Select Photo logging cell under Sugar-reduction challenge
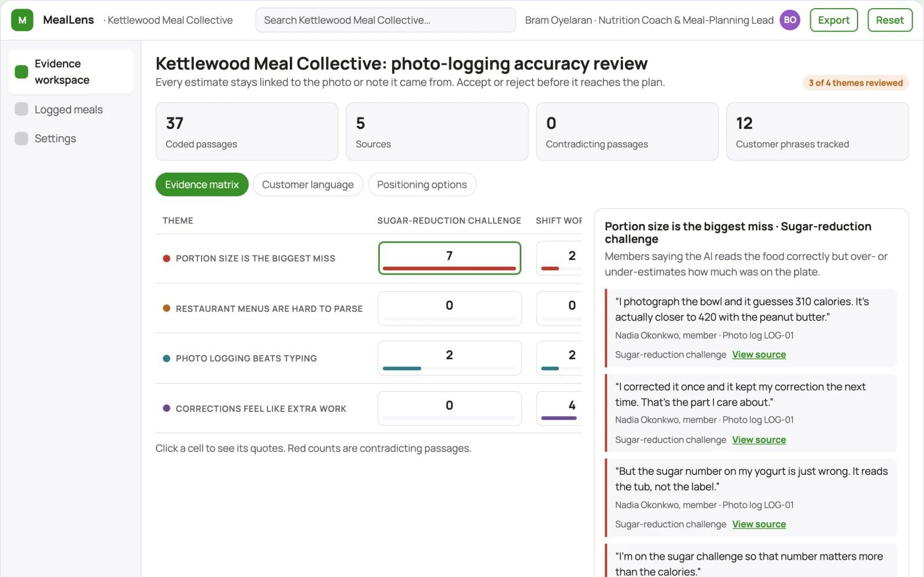Screen dimensions: 924x577 point(450,358)
